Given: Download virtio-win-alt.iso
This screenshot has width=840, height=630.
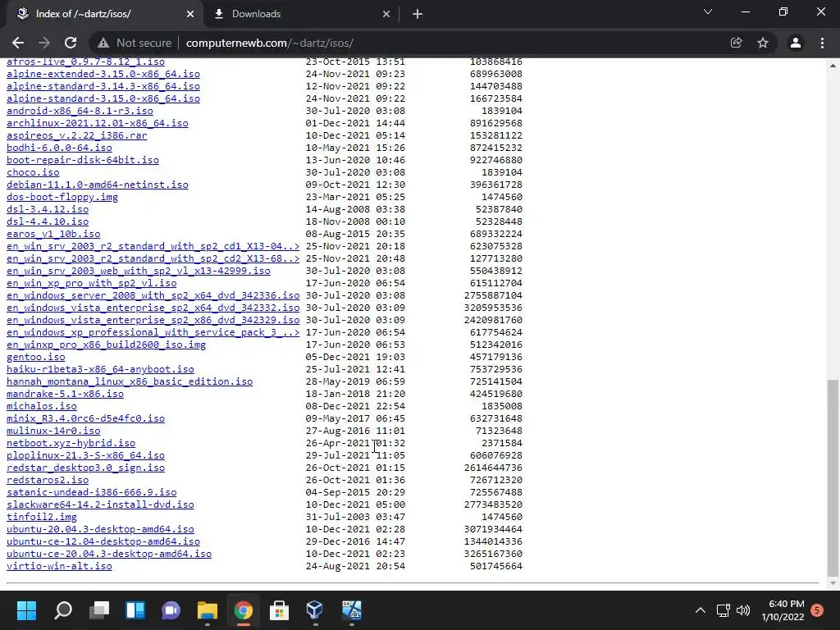Looking at the screenshot, I should pos(59,567).
